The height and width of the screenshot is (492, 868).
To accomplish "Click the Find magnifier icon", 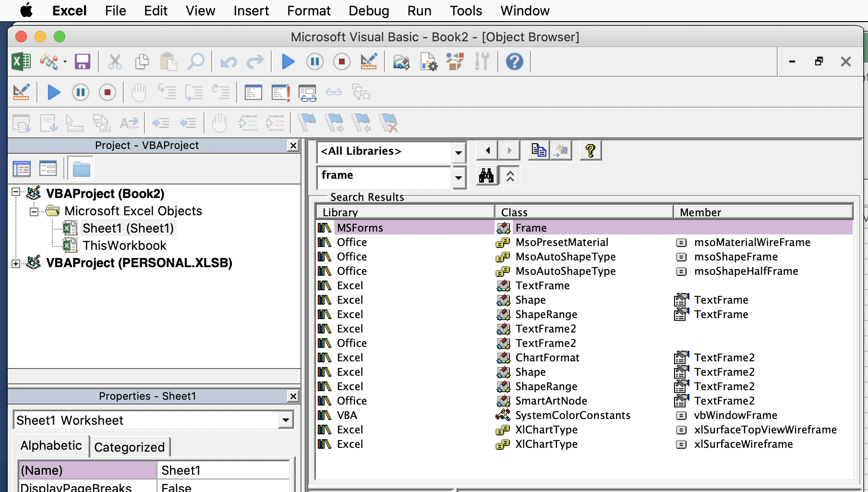I will tap(196, 61).
